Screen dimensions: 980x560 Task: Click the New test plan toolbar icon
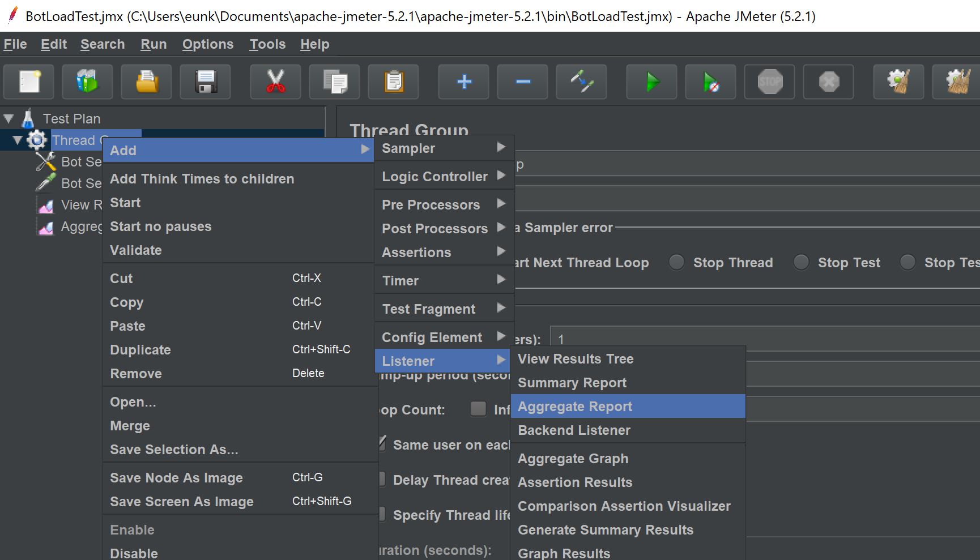click(29, 82)
